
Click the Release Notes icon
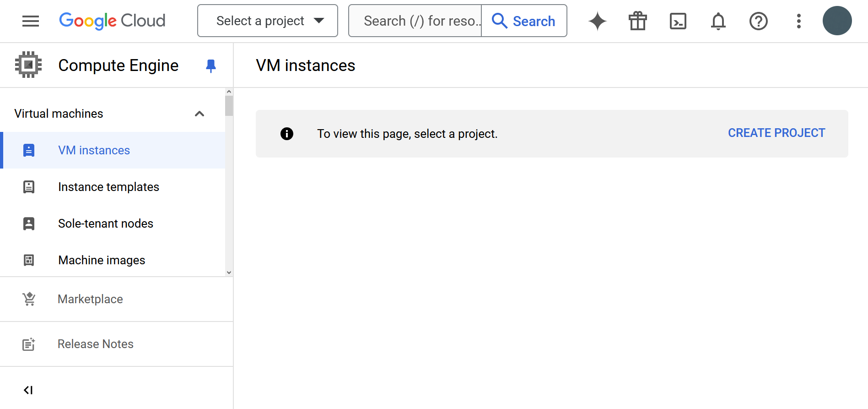pyautogui.click(x=29, y=344)
